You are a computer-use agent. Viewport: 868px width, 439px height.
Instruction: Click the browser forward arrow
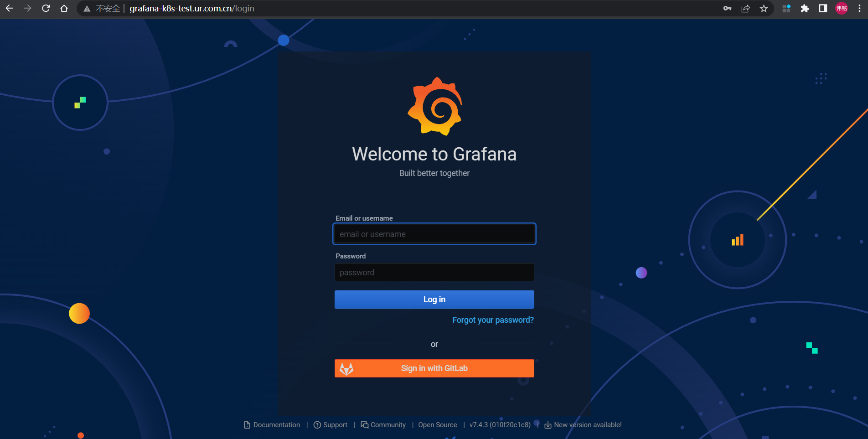click(x=27, y=8)
